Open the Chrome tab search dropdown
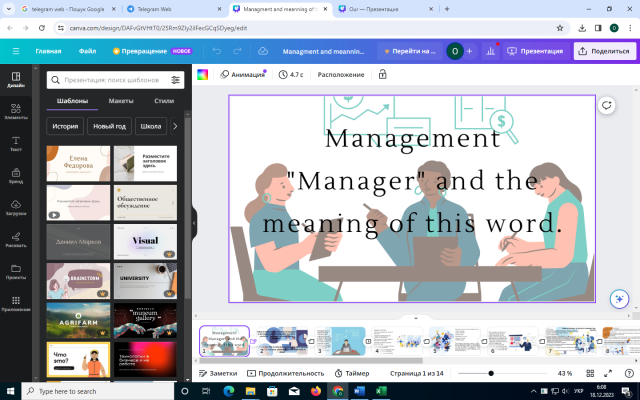Viewport: 640px width, 400px height. [9, 9]
